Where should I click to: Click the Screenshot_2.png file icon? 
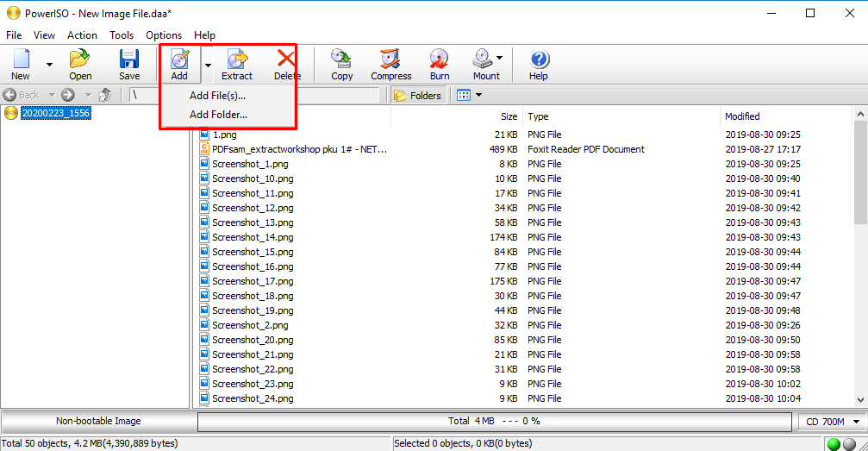[204, 325]
